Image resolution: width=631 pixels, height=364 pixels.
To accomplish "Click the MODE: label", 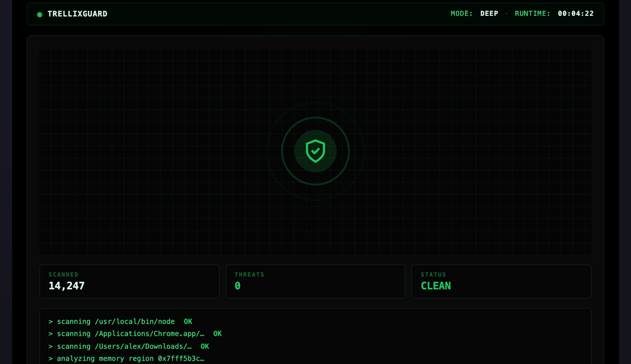I will 462,13.
